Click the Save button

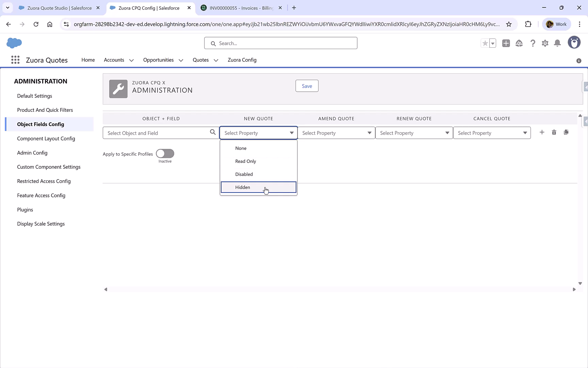pyautogui.click(x=307, y=86)
